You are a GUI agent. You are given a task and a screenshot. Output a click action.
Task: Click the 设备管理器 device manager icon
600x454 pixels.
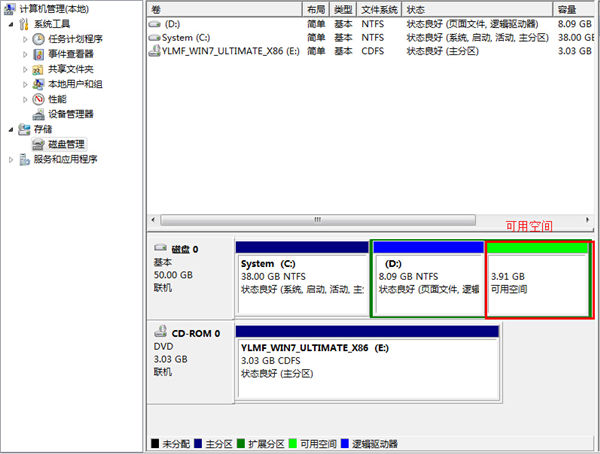(39, 114)
